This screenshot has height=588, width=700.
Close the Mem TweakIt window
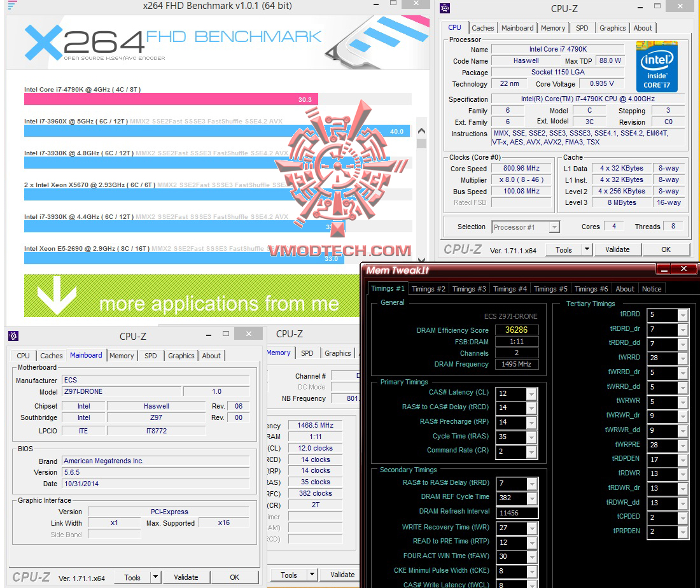[684, 269]
